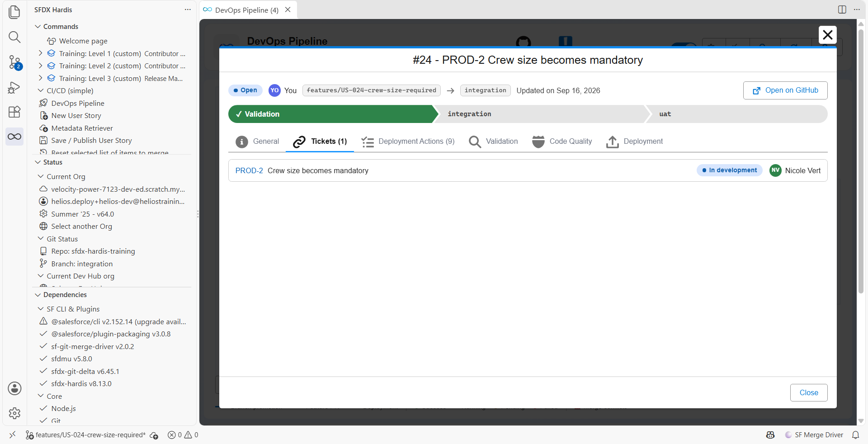
Task: Click the remote window indicator in status bar
Action: 12,435
